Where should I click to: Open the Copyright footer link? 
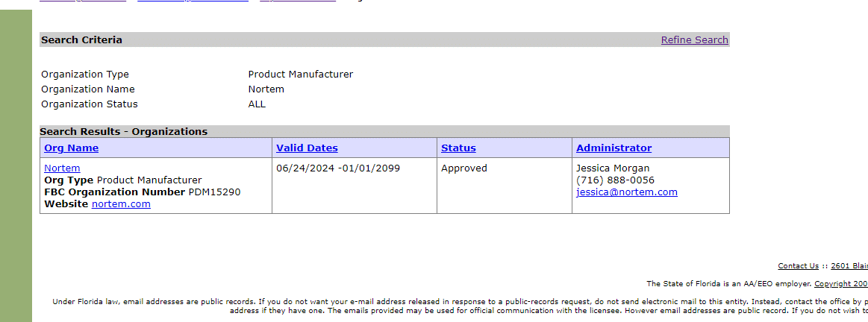841,284
